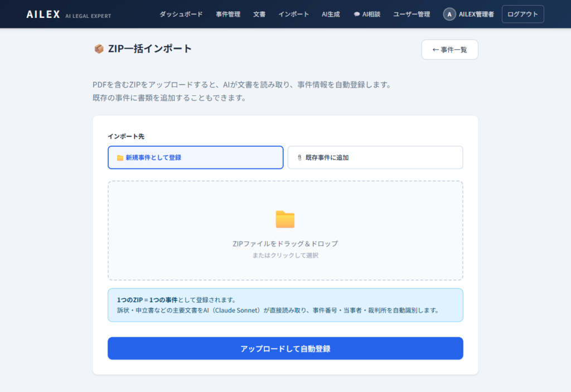Click the AILEX logo in the header
The image size is (571, 392).
(x=43, y=14)
